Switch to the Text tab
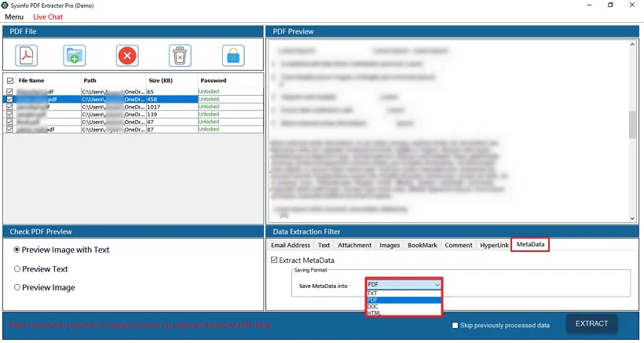 pyautogui.click(x=324, y=245)
